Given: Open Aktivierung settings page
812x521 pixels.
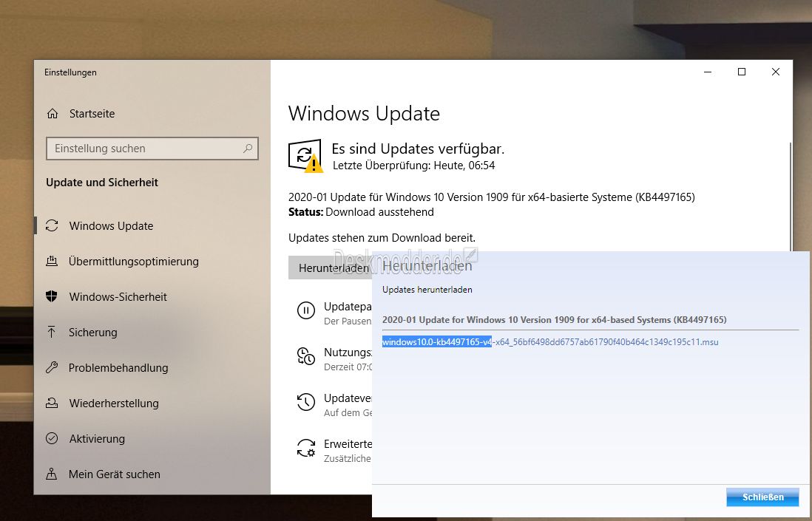Looking at the screenshot, I should pos(98,438).
